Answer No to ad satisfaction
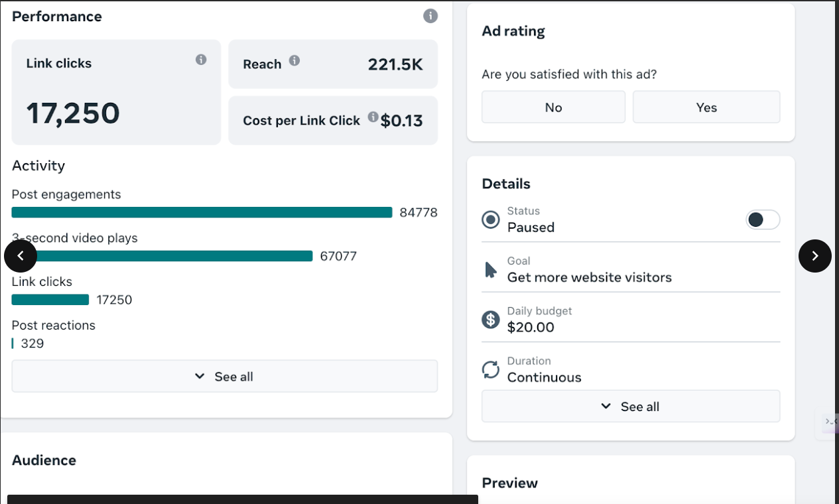The height and width of the screenshot is (504, 839). click(553, 107)
